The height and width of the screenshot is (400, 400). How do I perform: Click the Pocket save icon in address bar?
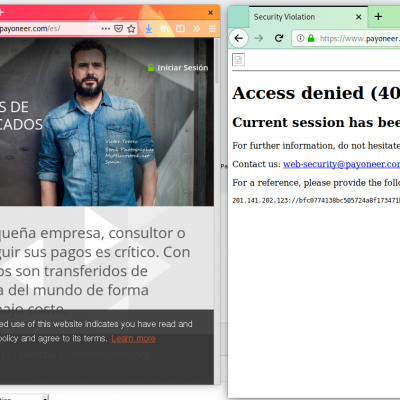pyautogui.click(x=118, y=29)
